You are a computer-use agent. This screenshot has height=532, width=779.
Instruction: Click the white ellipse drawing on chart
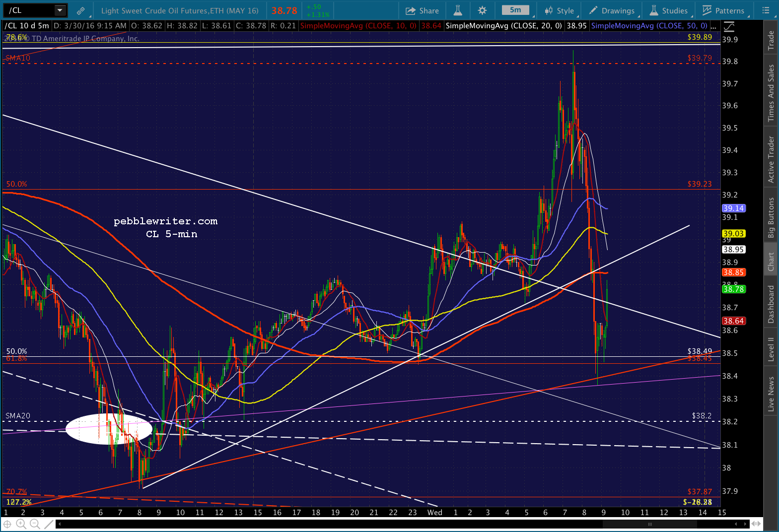point(109,429)
